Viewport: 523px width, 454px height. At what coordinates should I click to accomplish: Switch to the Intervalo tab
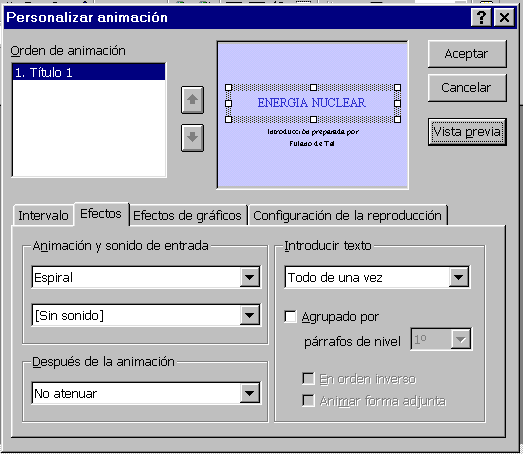tap(43, 215)
